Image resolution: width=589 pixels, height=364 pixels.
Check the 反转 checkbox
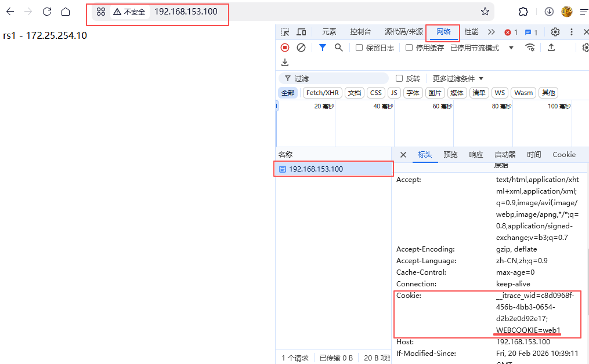[x=399, y=78]
